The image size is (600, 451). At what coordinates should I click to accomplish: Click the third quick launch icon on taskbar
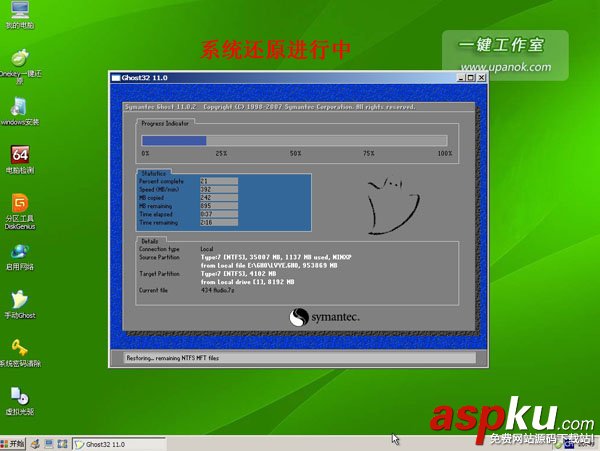[x=62, y=443]
